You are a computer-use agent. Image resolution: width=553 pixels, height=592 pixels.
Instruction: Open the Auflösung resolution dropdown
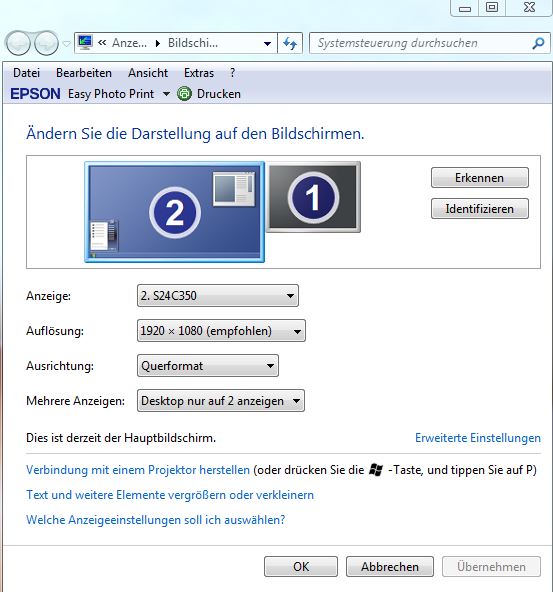click(221, 331)
